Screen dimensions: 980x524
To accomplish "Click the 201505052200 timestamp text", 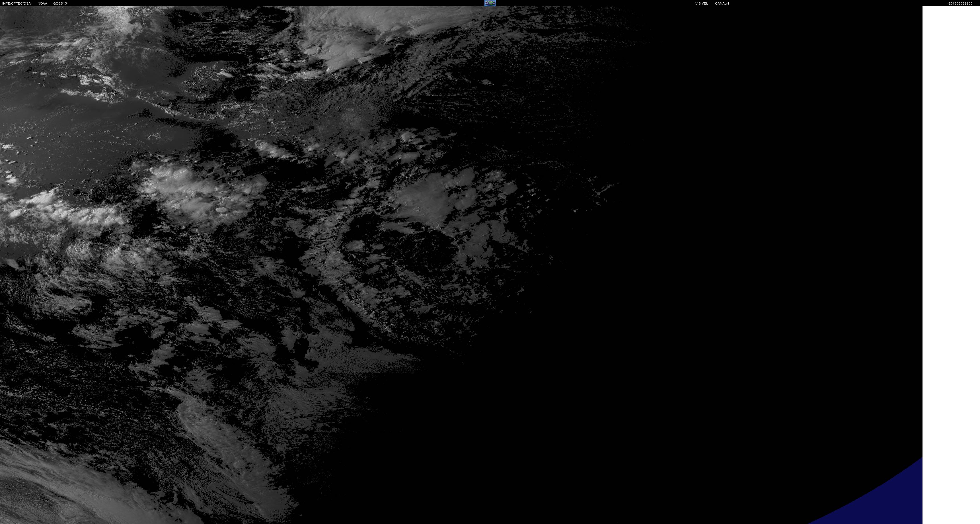I will point(960,3).
